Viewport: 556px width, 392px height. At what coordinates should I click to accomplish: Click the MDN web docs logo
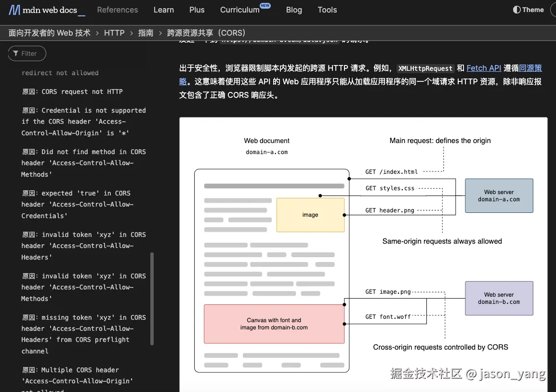coord(46,10)
